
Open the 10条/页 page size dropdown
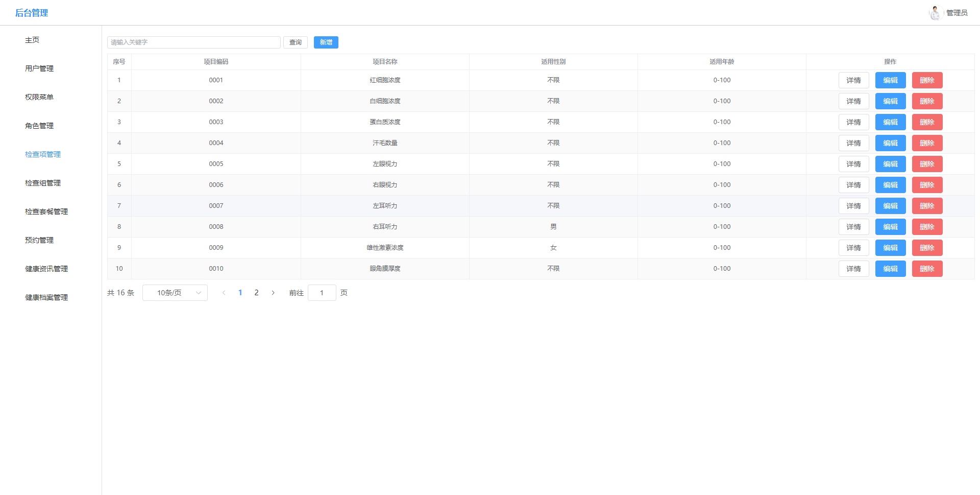click(175, 293)
